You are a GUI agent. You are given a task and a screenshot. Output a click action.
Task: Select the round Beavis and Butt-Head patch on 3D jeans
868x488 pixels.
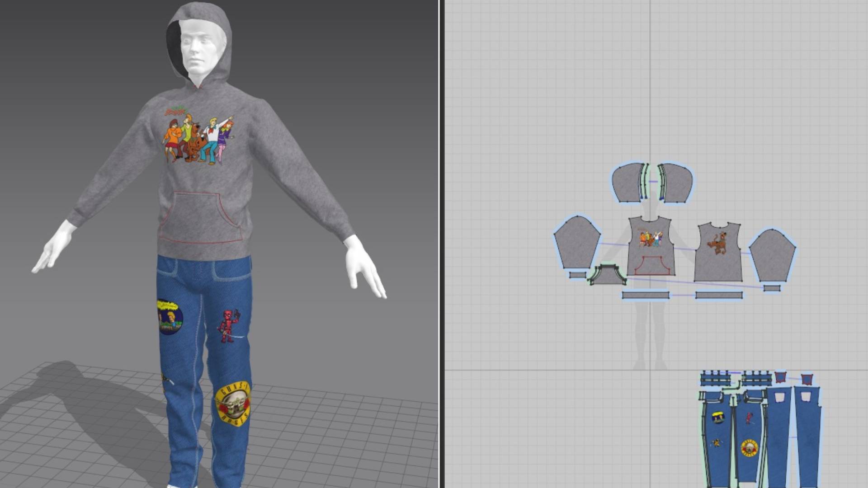click(x=170, y=316)
